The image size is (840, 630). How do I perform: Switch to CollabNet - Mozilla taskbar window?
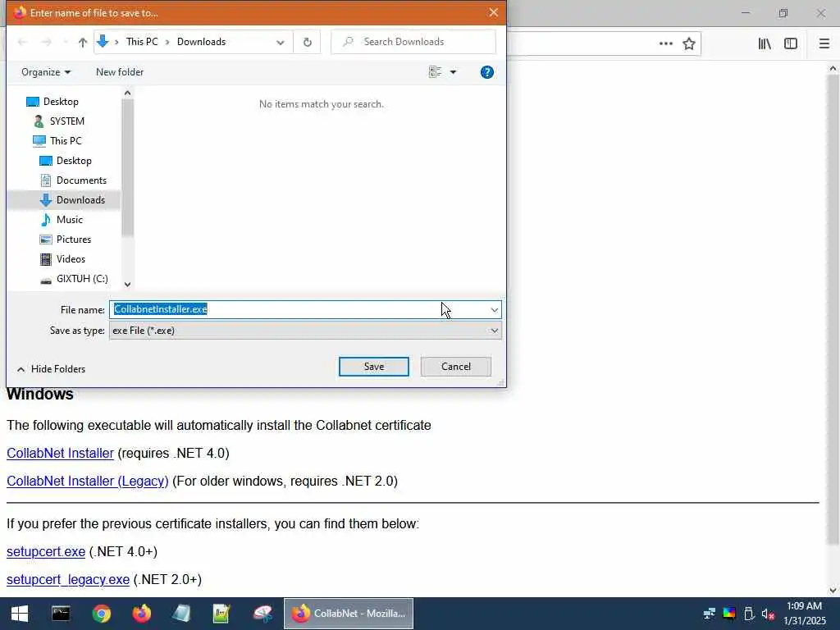(x=348, y=614)
